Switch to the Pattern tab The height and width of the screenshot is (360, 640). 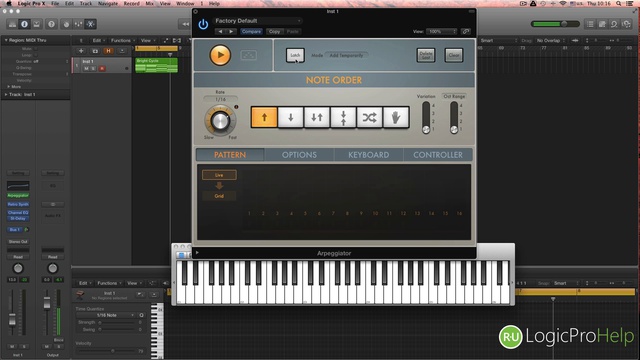pyautogui.click(x=230, y=155)
